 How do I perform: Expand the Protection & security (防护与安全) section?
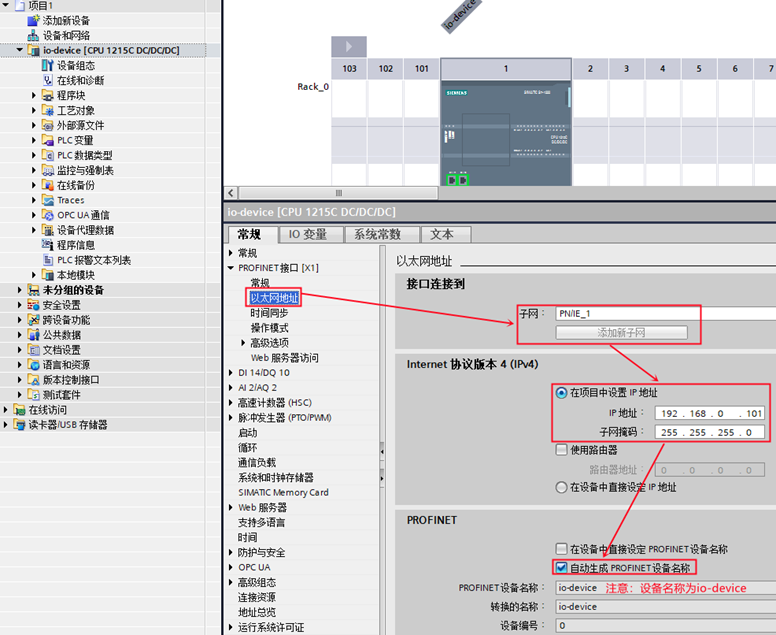[231, 552]
